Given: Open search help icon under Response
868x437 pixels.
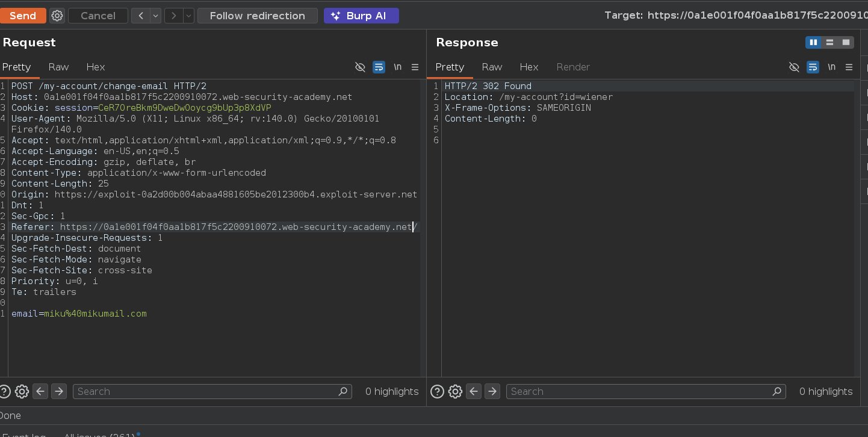Looking at the screenshot, I should pos(438,391).
